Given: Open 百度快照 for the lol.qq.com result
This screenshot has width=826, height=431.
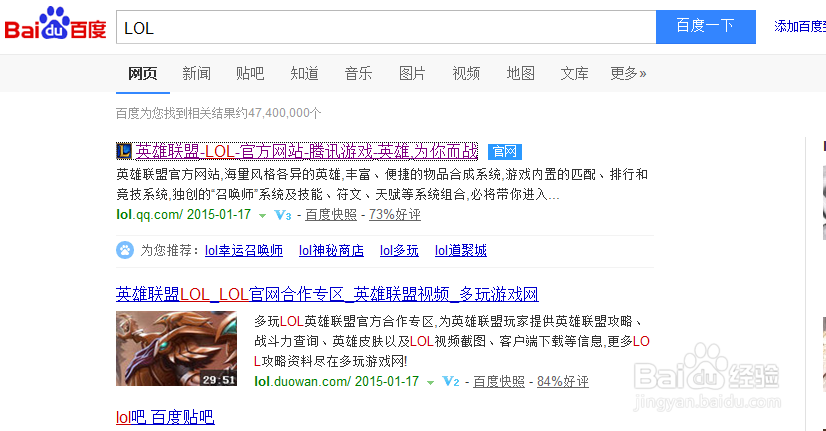Looking at the screenshot, I should 331,215.
